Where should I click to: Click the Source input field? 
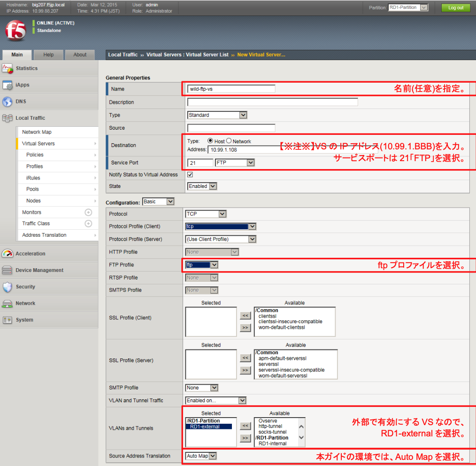(x=231, y=128)
